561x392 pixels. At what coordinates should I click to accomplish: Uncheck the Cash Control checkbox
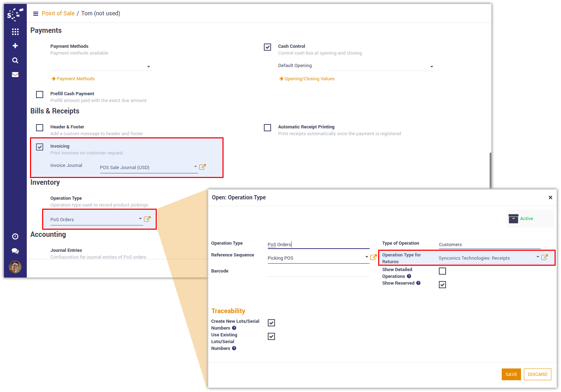[267, 47]
